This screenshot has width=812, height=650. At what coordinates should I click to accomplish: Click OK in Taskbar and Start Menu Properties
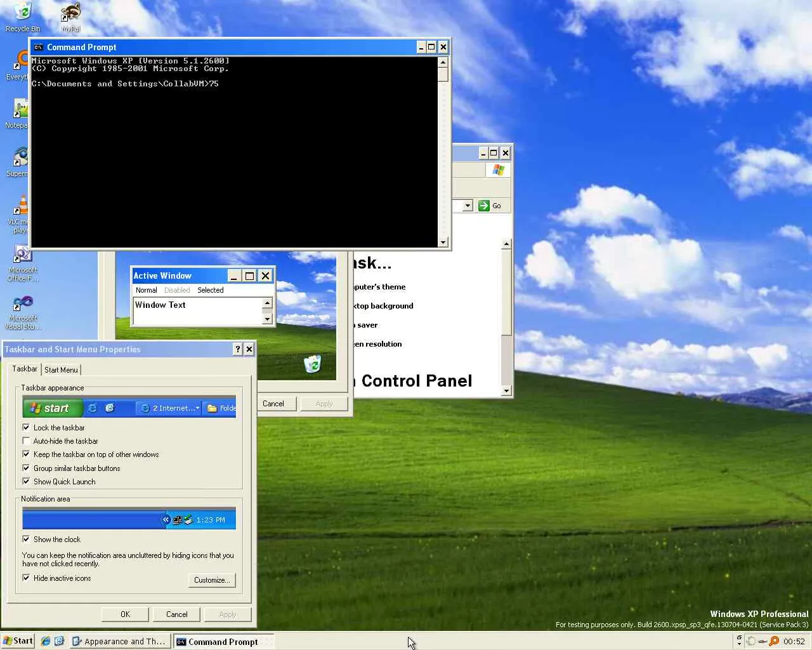point(125,614)
